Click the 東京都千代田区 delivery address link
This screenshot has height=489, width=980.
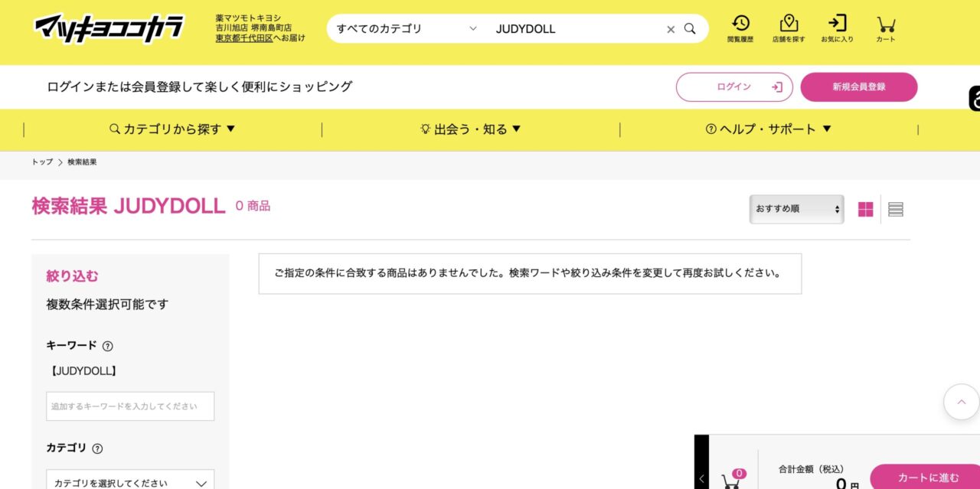coord(244,37)
